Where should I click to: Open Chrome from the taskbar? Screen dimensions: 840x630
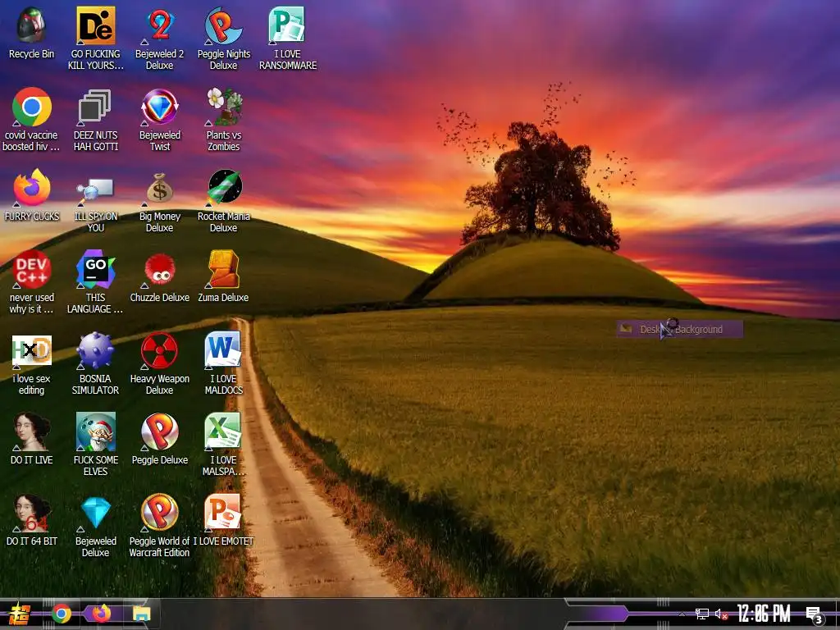[x=62, y=614]
